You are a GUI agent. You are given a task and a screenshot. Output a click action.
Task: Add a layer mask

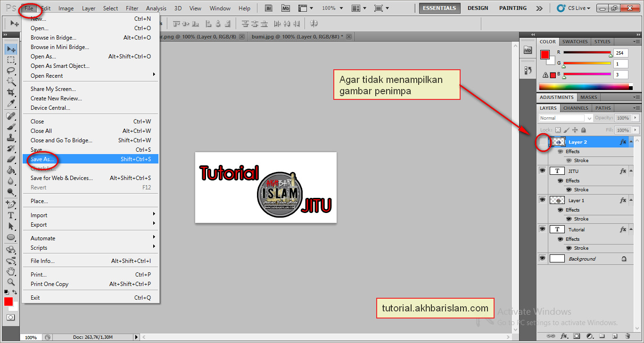tap(577, 336)
